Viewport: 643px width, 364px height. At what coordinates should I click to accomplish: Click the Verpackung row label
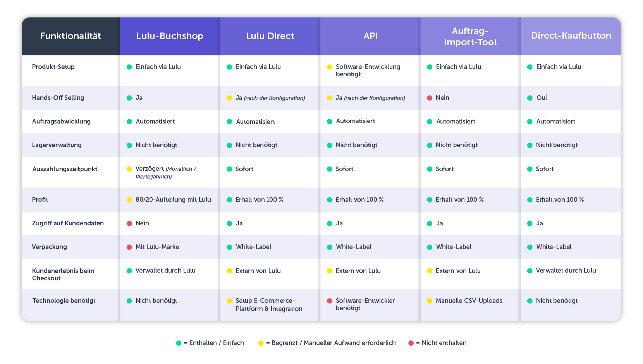[x=50, y=247]
